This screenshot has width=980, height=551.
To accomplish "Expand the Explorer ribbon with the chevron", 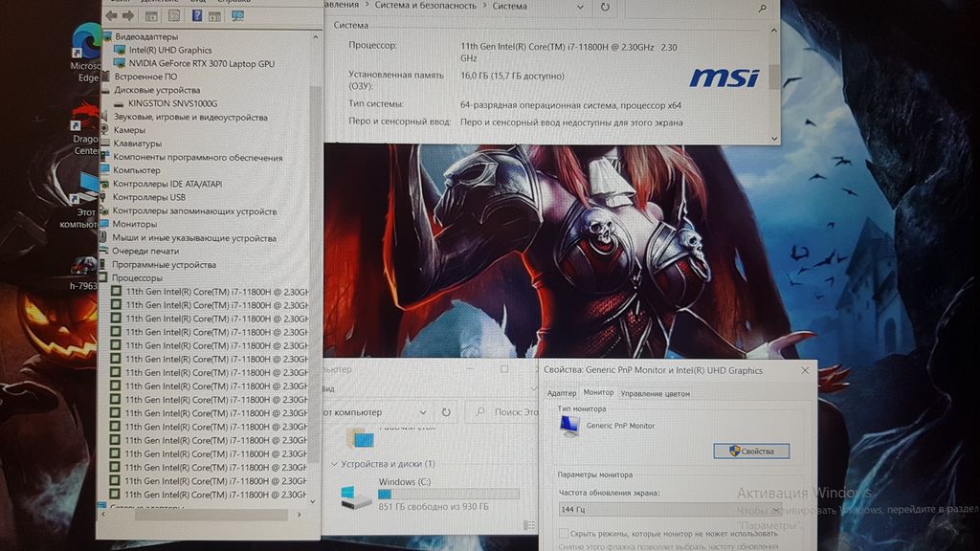I will pos(532,388).
